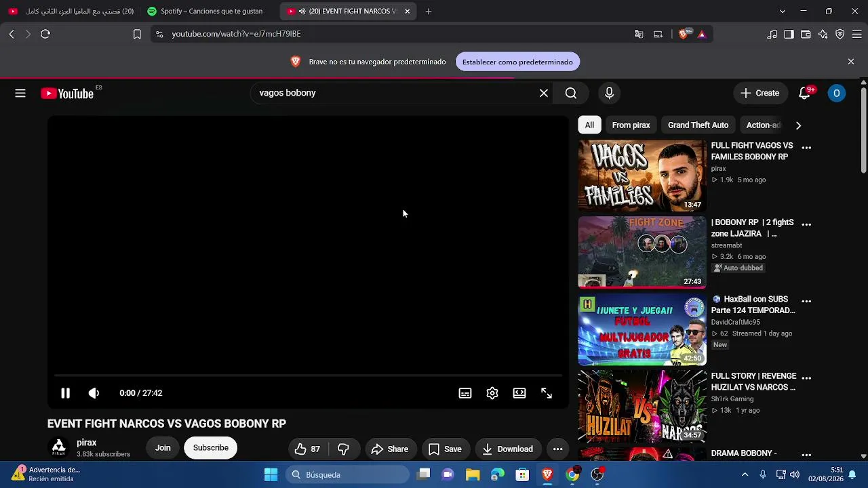This screenshot has width=868, height=488.
Task: Like the video with 87 likes
Action: point(308,449)
